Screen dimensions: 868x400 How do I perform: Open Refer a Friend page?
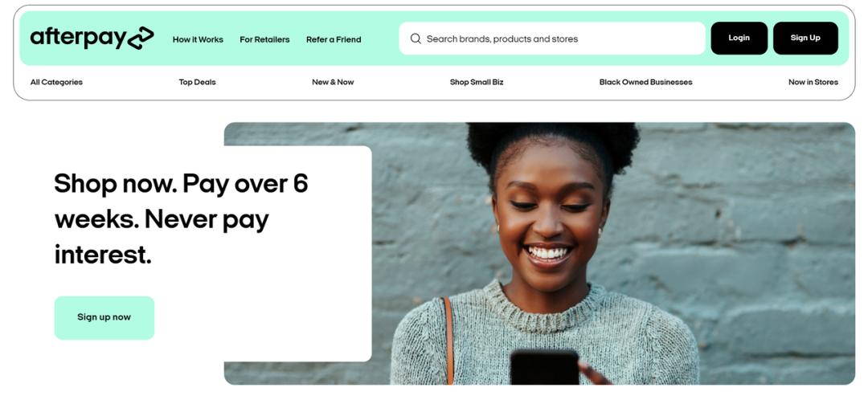coord(334,39)
